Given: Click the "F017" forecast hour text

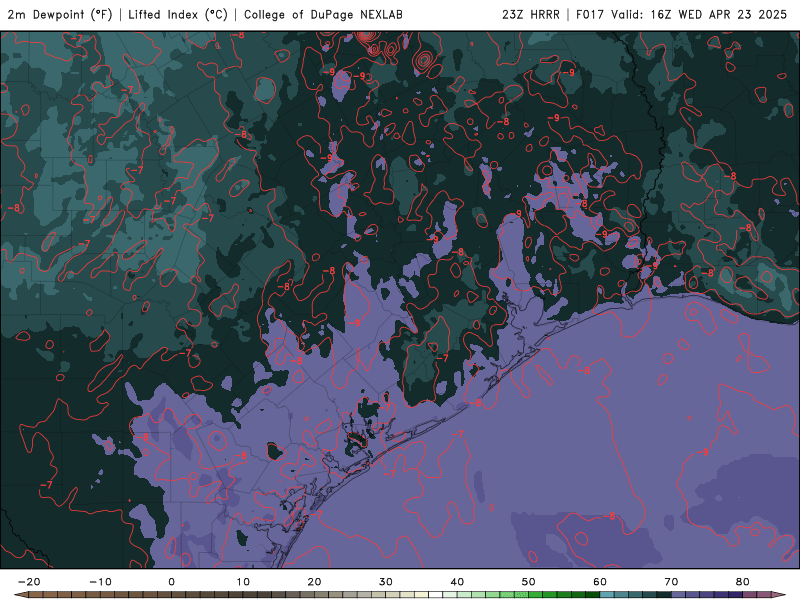Looking at the screenshot, I should [x=591, y=14].
